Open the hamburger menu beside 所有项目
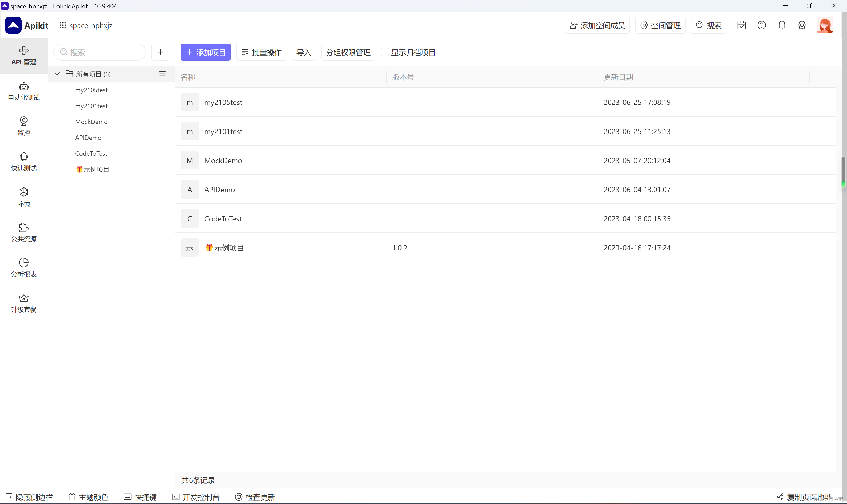This screenshot has width=847, height=504. click(163, 74)
